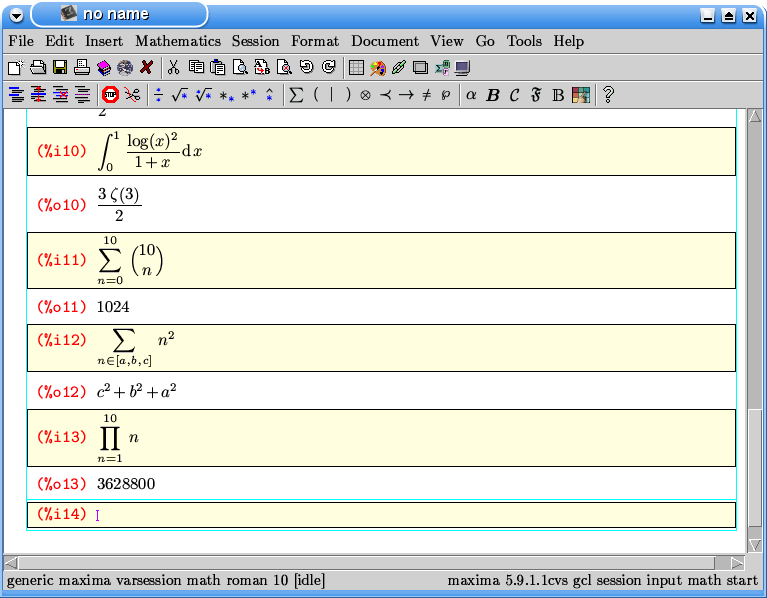Save the document with the floppy disk icon
The image size is (767, 598).
pos(60,67)
